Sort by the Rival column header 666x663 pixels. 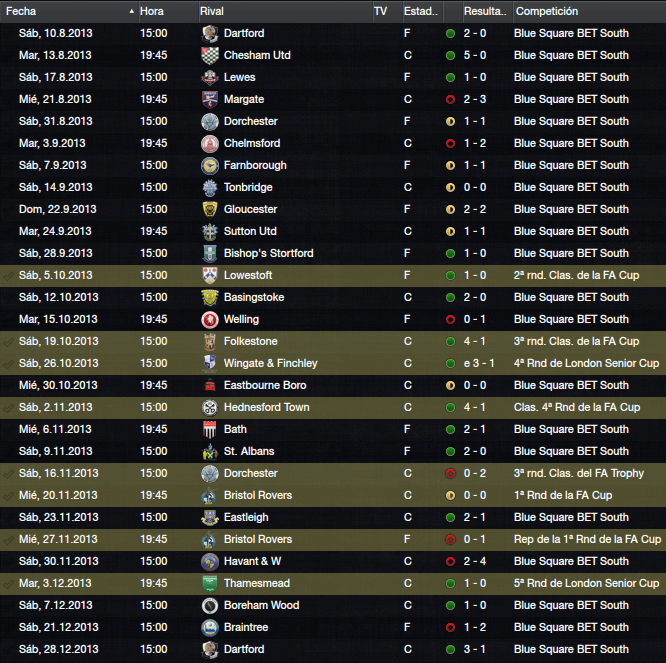click(212, 11)
